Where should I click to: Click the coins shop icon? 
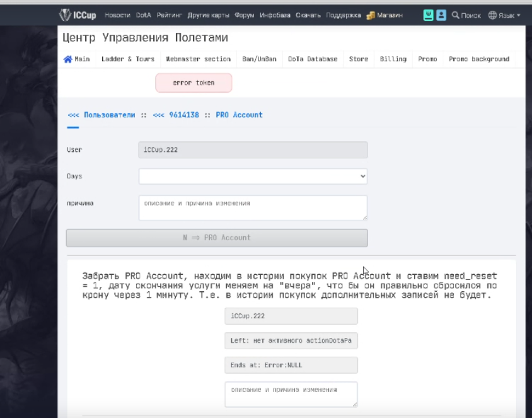[x=371, y=15]
